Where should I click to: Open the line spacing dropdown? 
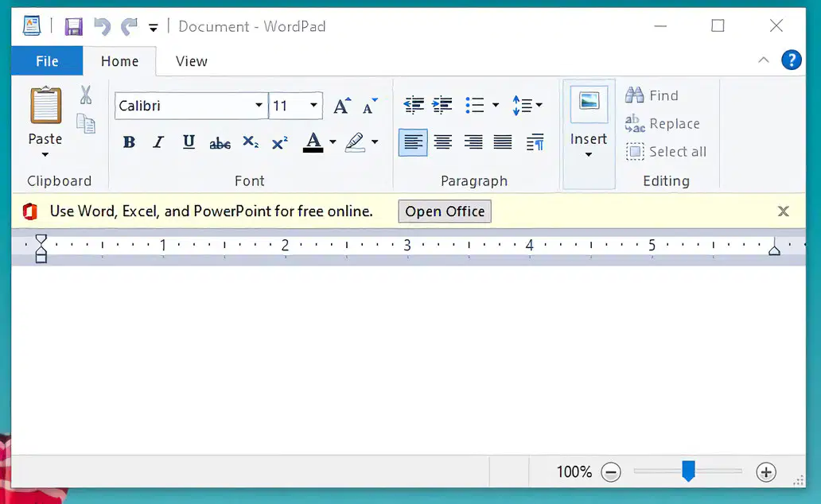[x=527, y=105]
